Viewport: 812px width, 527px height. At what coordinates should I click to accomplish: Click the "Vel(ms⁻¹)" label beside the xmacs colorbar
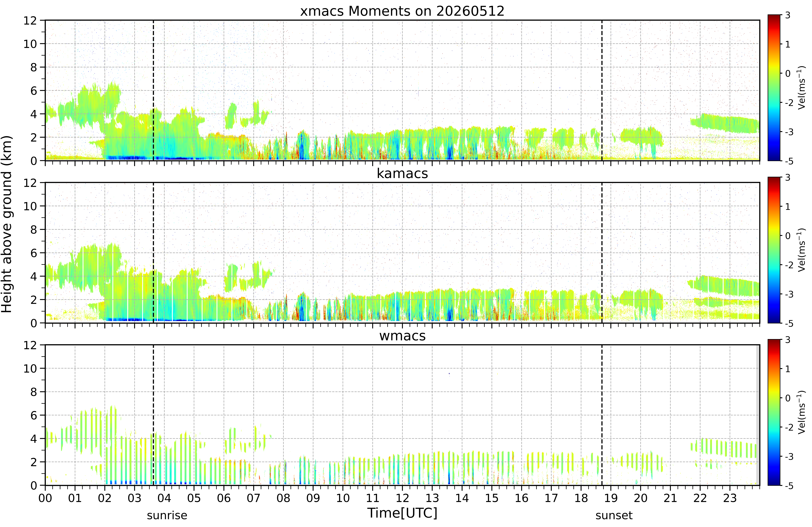point(801,88)
